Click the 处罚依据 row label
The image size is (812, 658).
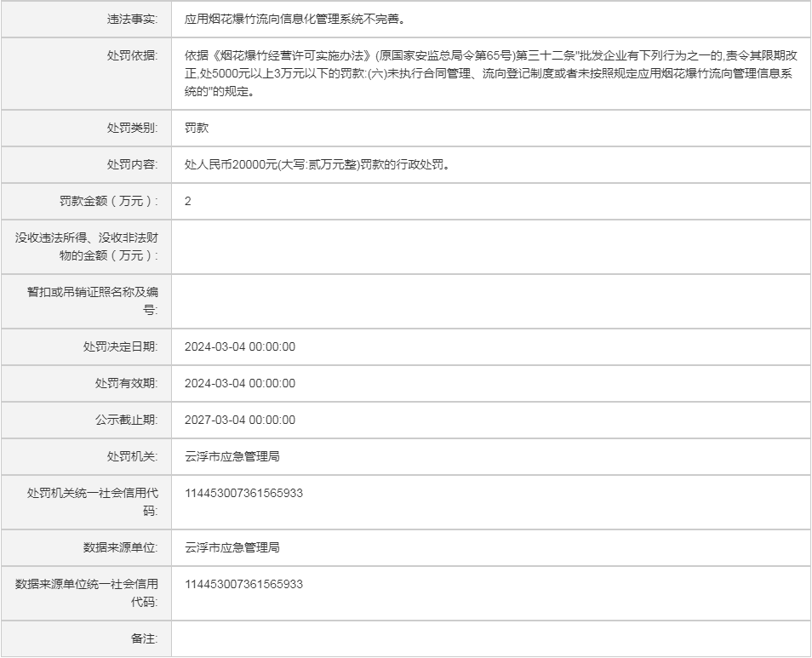pos(131,55)
